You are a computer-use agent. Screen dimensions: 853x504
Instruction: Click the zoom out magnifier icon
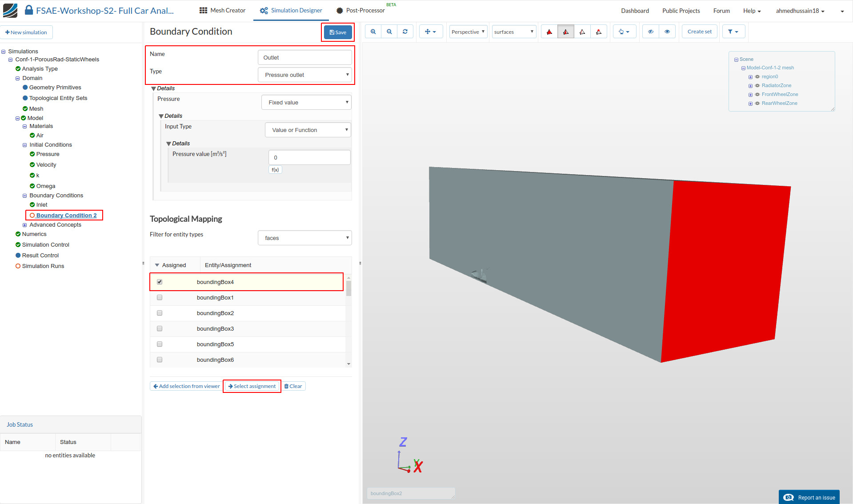389,32
